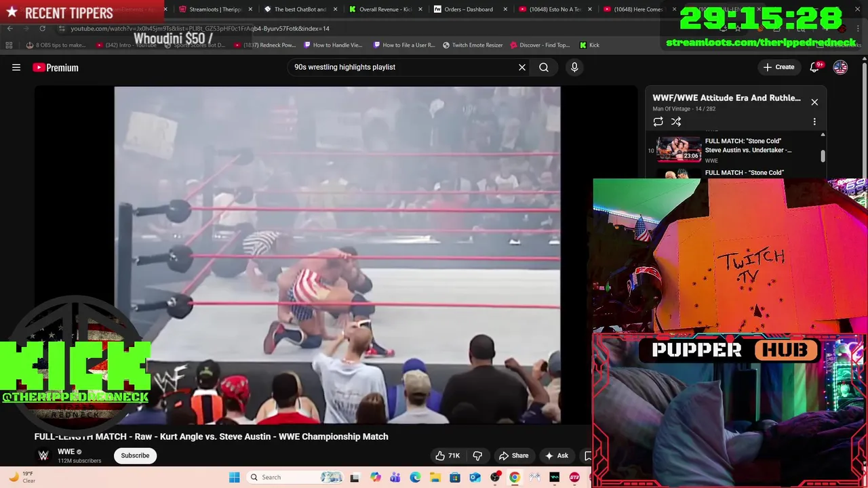This screenshot has width=868, height=488.
Task: Click the browser address bar URL
Action: point(200,28)
